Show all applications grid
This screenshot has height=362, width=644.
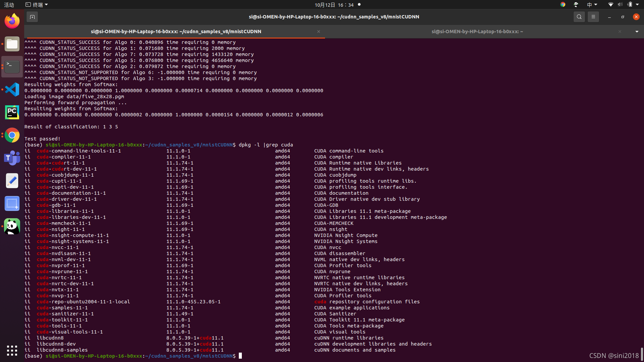12,351
